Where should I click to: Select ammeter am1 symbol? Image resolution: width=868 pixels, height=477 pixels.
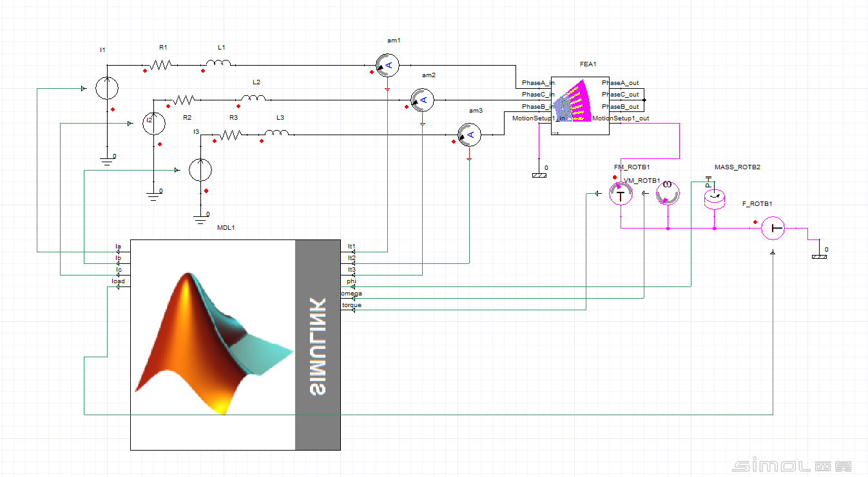(388, 64)
